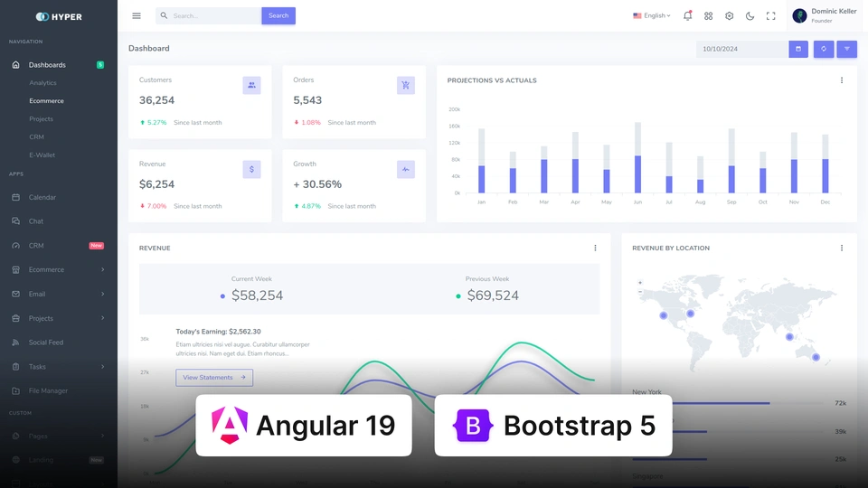Open Projections vs Actuals options menu
This screenshot has width=868, height=488.
[x=842, y=80]
